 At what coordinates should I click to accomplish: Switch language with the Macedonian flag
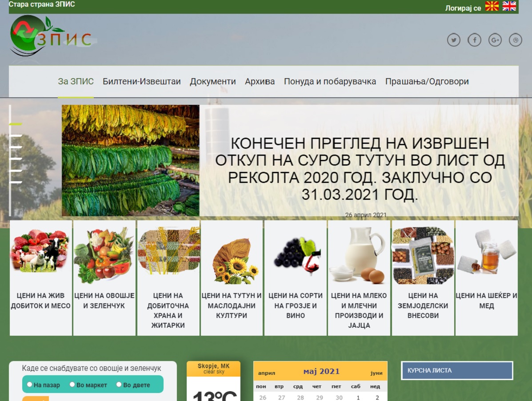tap(492, 6)
